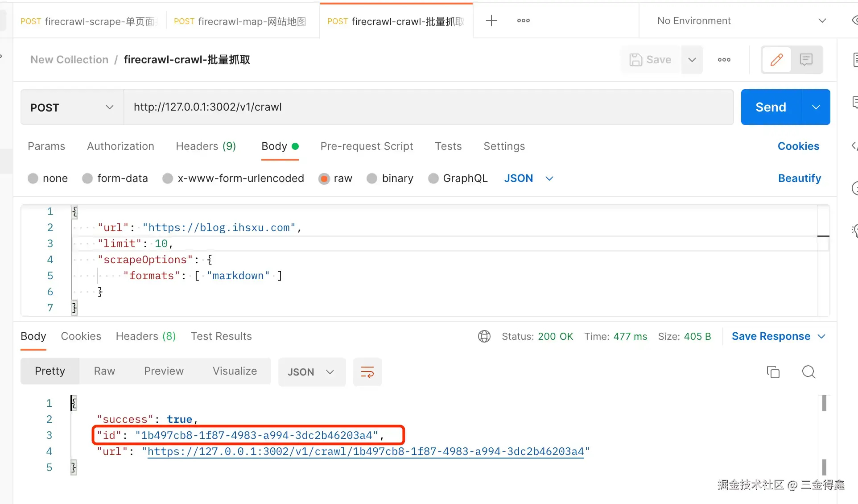Toggle the wrap lines icon
Image resolution: width=858 pixels, height=504 pixels.
(x=367, y=372)
